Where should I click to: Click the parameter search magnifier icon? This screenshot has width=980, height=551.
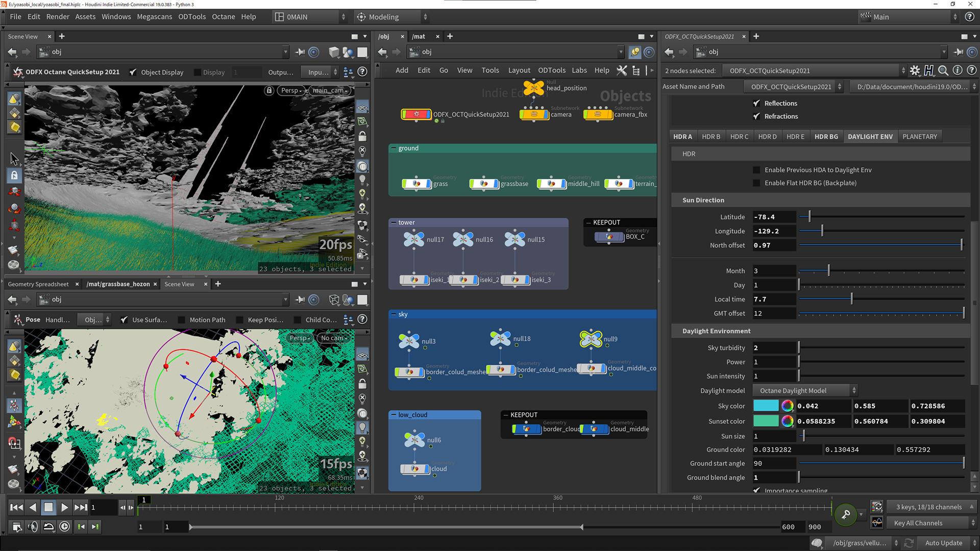[x=943, y=71]
